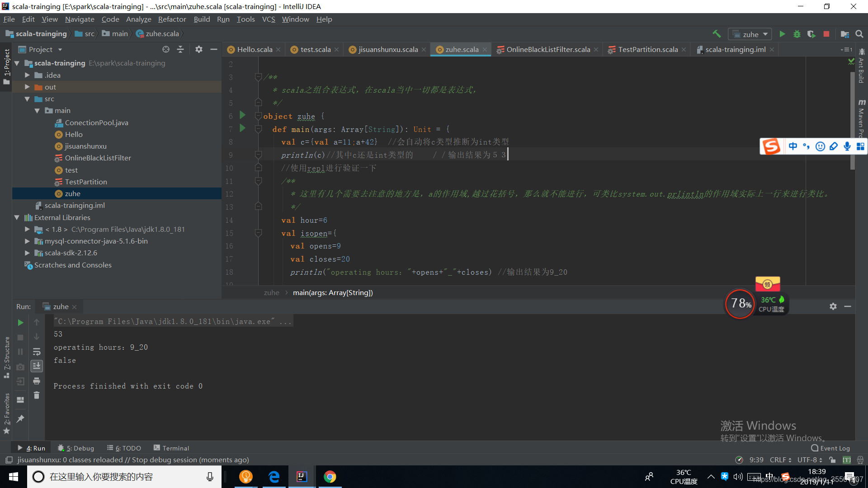Fold the main method at line 7
Viewport: 868px width, 488px height.
[259, 129]
